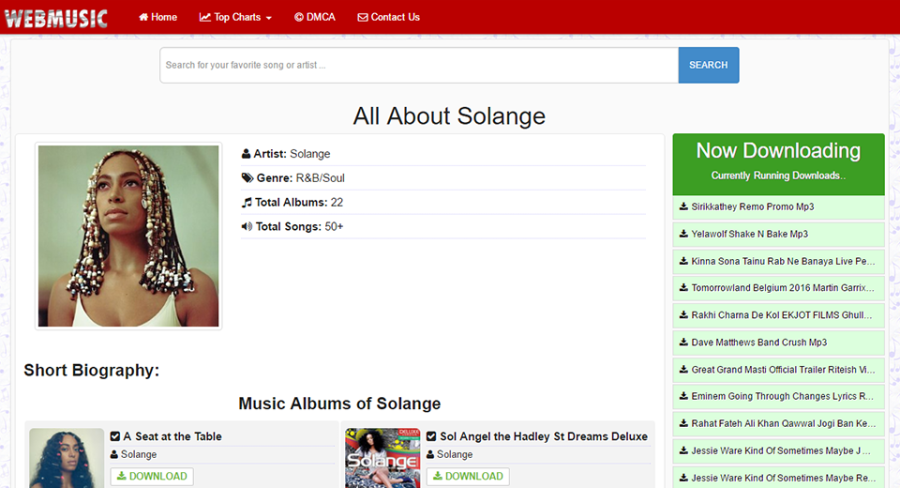Click download icon beside Rahat Fateh Ali Khan

pyautogui.click(x=684, y=423)
